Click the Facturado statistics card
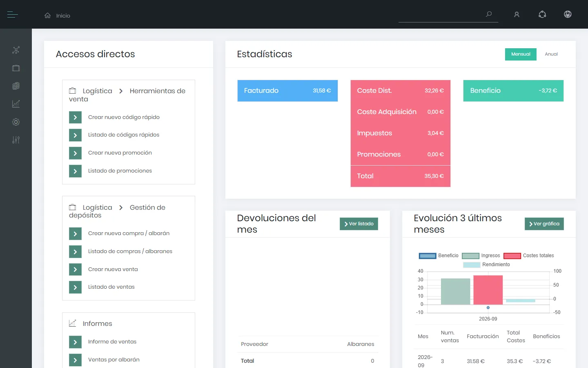588x368 pixels. [x=287, y=91]
